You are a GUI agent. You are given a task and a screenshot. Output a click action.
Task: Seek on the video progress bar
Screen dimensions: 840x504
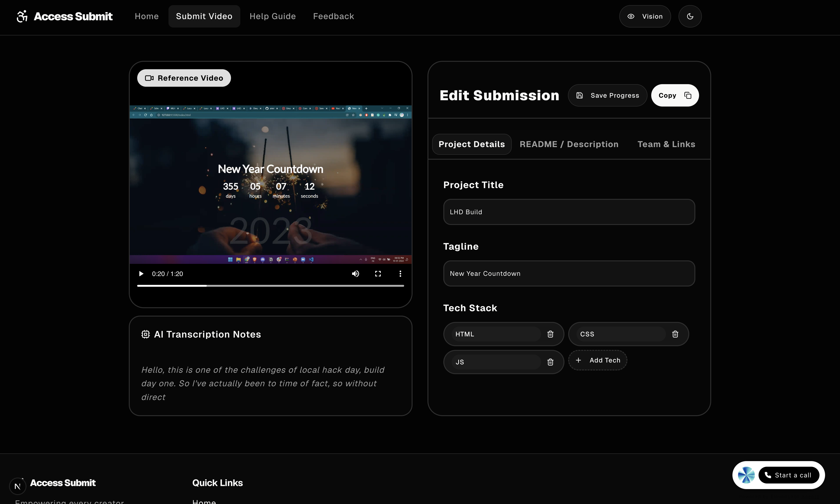click(x=270, y=286)
